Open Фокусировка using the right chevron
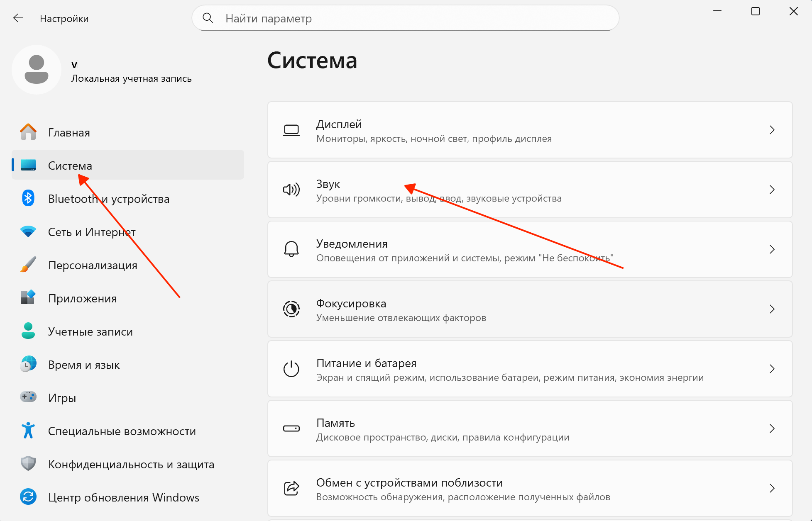The height and width of the screenshot is (521, 812). pyautogui.click(x=772, y=309)
